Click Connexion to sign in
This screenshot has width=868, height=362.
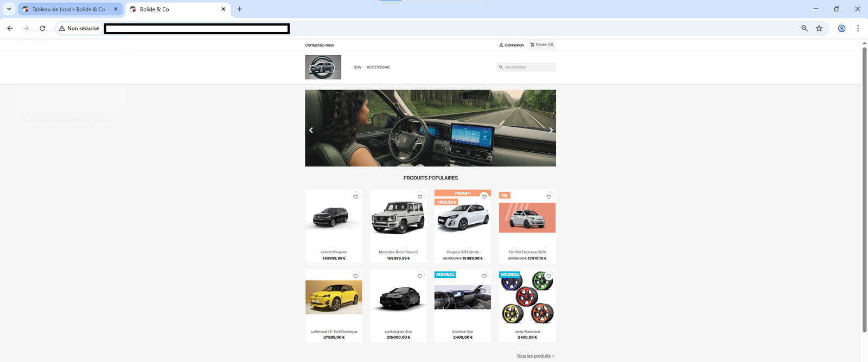click(x=512, y=45)
